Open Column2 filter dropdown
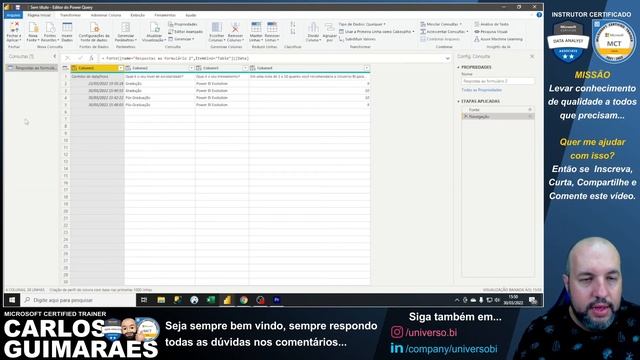Viewport: 640px width, 360px height. (191, 68)
